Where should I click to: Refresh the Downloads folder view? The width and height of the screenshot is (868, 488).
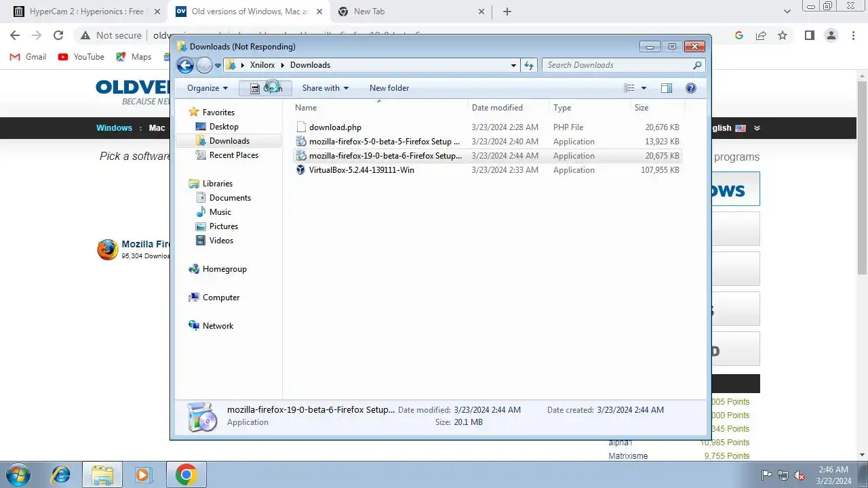[529, 65]
